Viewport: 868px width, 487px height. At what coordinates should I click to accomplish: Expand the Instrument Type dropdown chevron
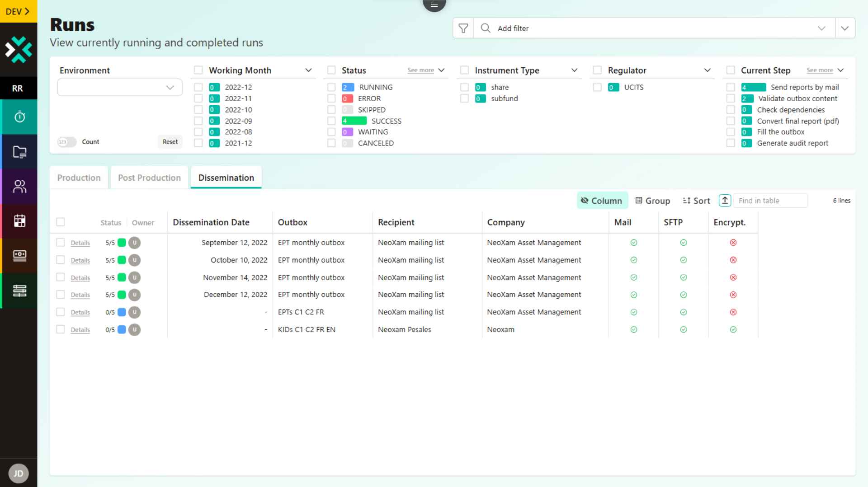(x=574, y=70)
